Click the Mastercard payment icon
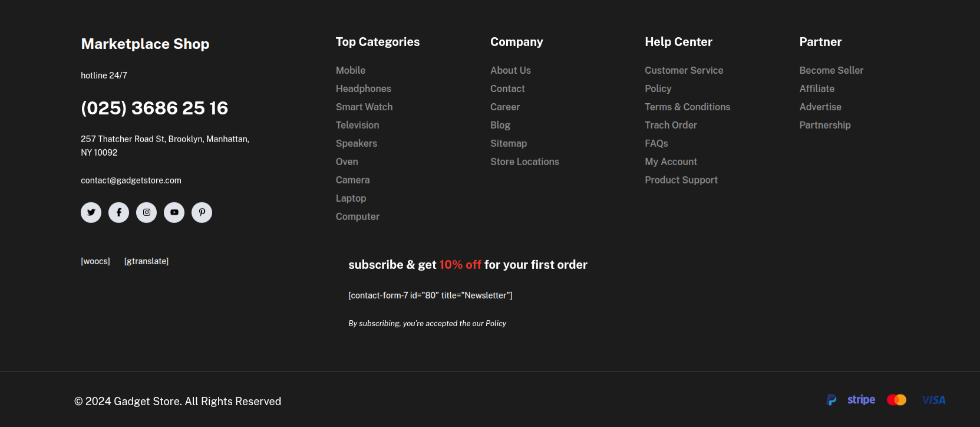 click(x=896, y=400)
